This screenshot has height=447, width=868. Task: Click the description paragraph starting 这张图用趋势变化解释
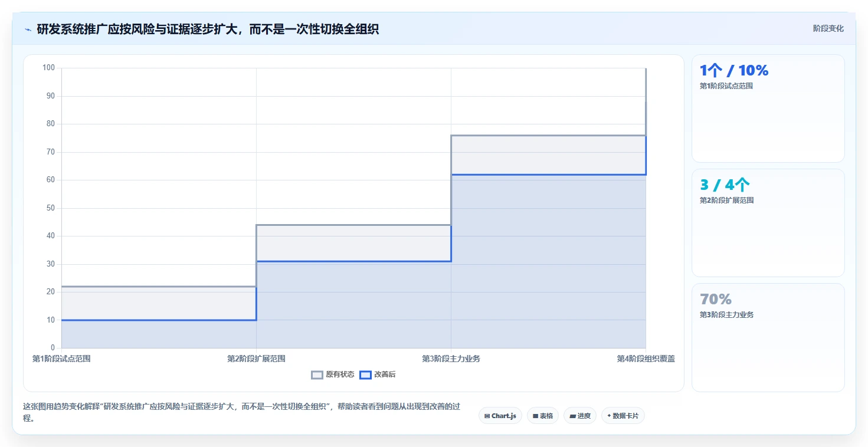[x=241, y=412]
